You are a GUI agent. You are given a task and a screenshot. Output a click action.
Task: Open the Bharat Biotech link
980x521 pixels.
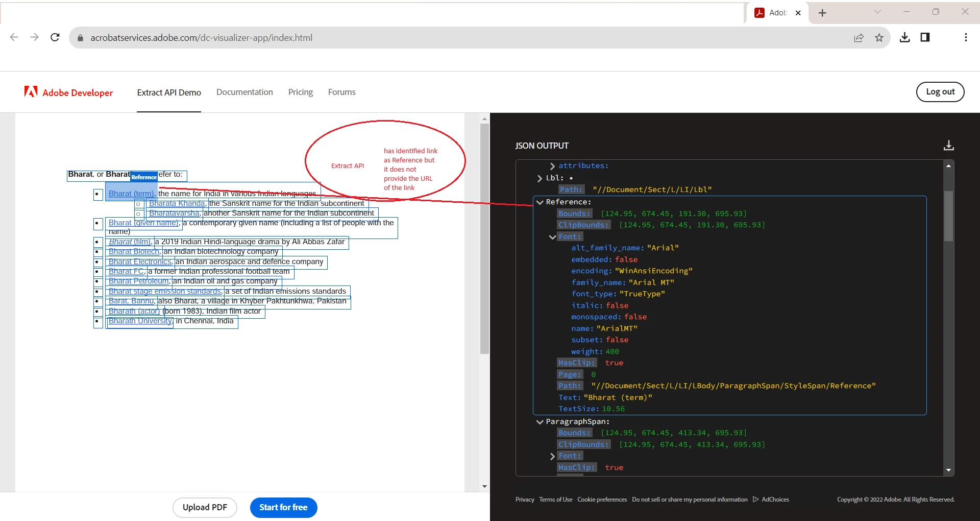pos(134,251)
